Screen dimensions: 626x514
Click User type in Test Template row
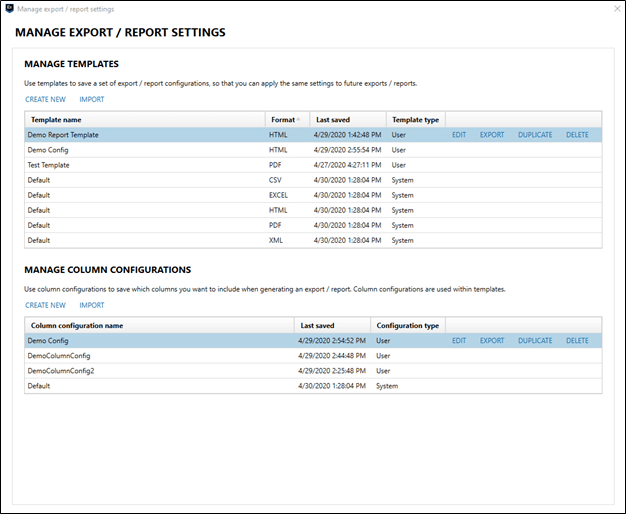(x=398, y=165)
